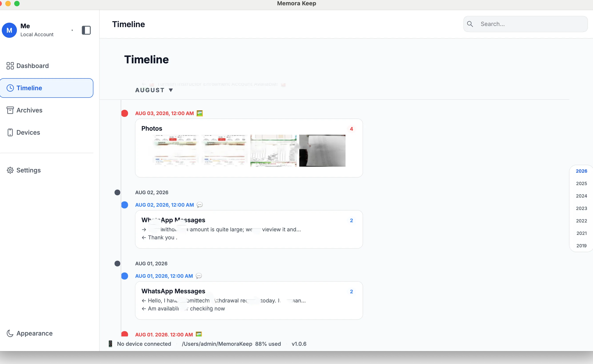Click 'Thank you .' message line
This screenshot has width=593, height=364.
click(159, 237)
